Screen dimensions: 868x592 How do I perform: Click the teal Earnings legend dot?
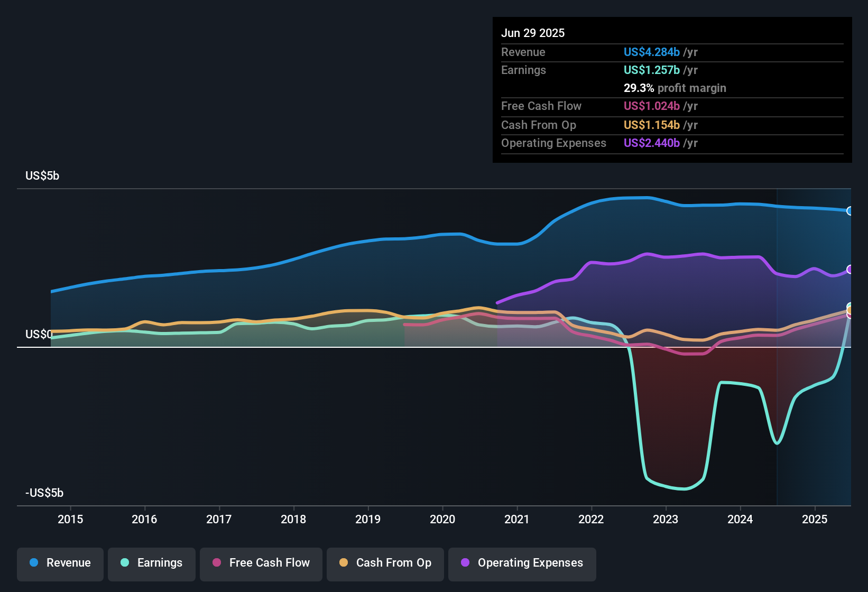125,562
